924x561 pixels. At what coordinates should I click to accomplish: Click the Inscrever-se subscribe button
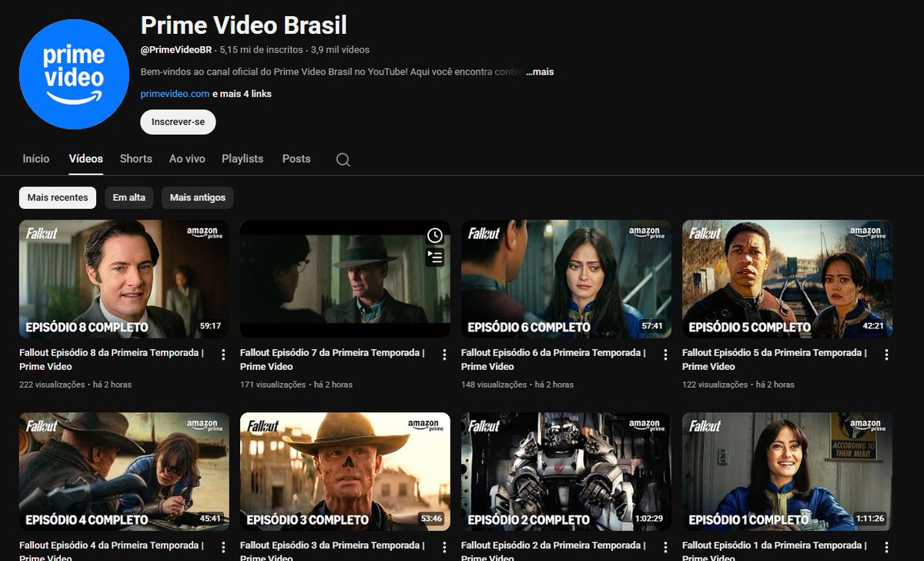point(177,122)
